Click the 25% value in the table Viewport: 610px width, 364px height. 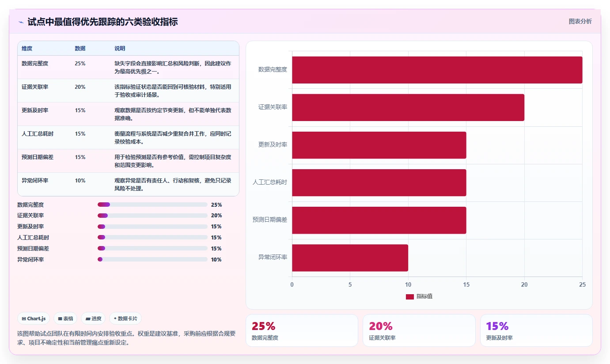tap(80, 64)
